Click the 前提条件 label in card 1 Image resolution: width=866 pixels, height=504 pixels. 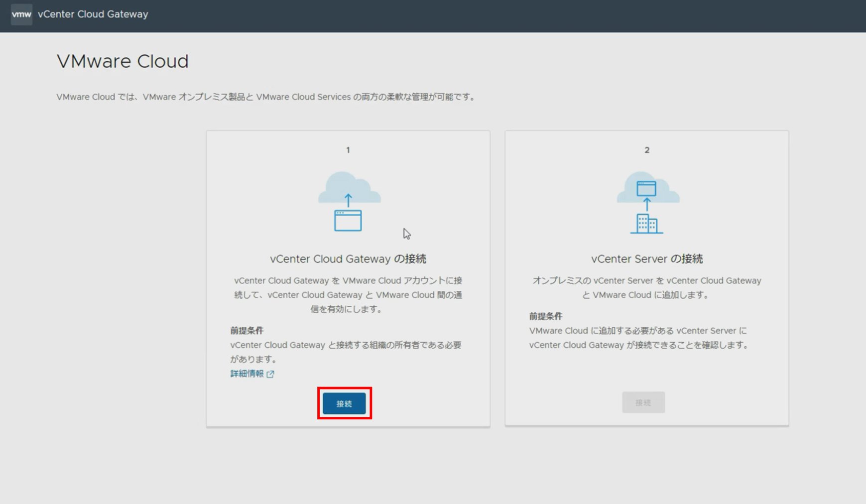(x=247, y=331)
